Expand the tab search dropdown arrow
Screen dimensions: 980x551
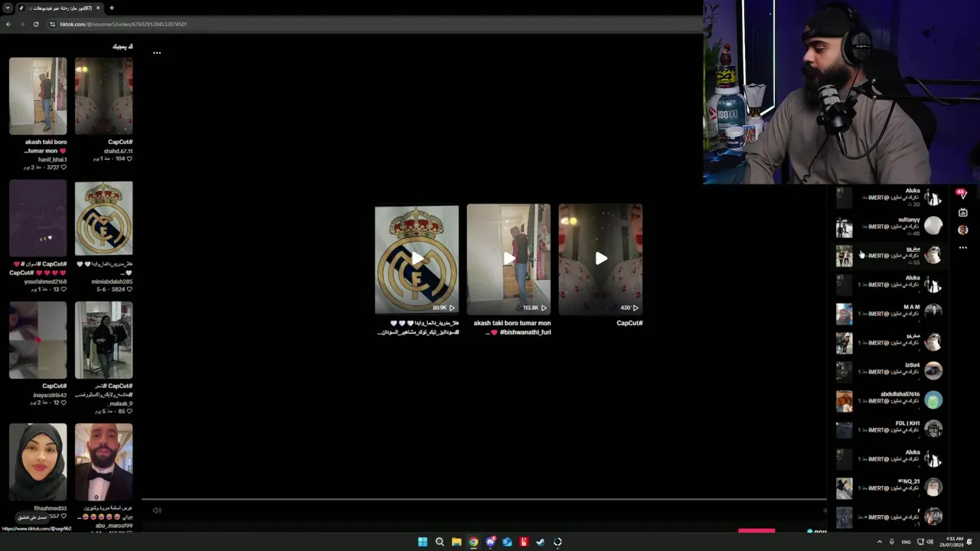8,8
